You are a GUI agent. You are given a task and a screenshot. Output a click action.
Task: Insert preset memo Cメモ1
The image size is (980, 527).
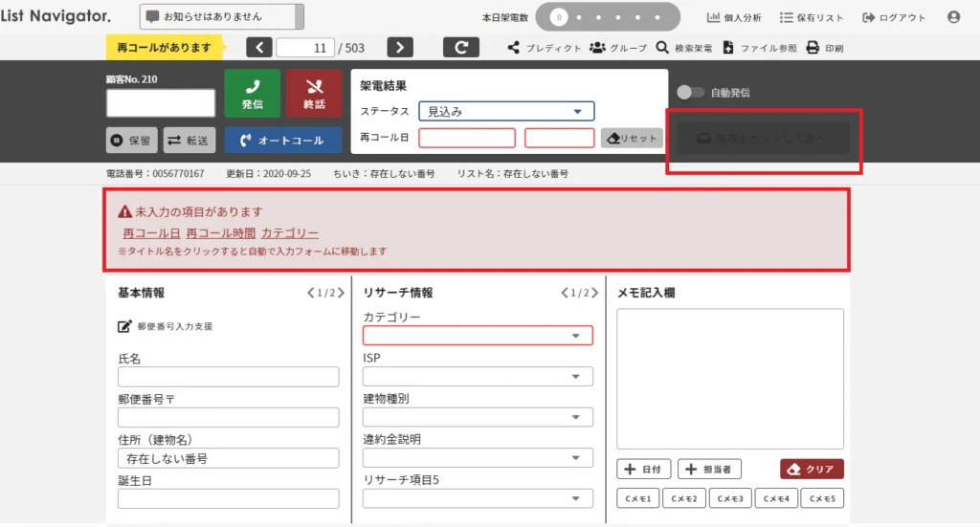coord(637,498)
